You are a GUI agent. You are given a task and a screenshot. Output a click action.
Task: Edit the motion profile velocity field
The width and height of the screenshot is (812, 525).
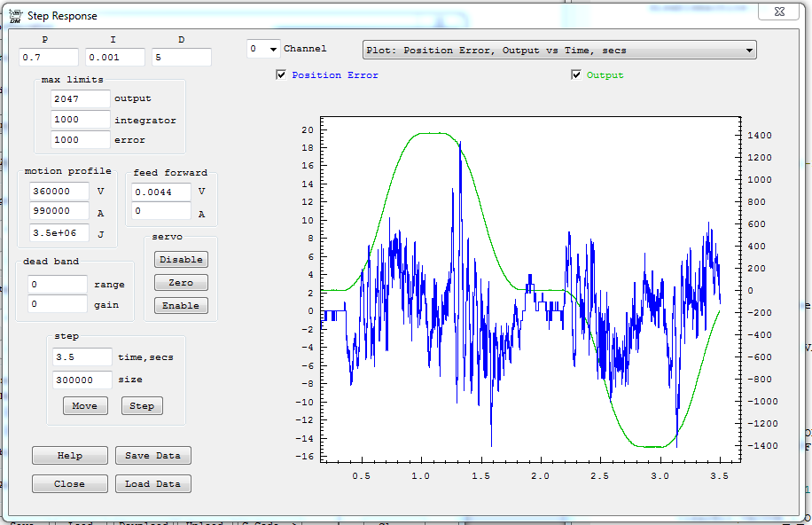tap(59, 192)
